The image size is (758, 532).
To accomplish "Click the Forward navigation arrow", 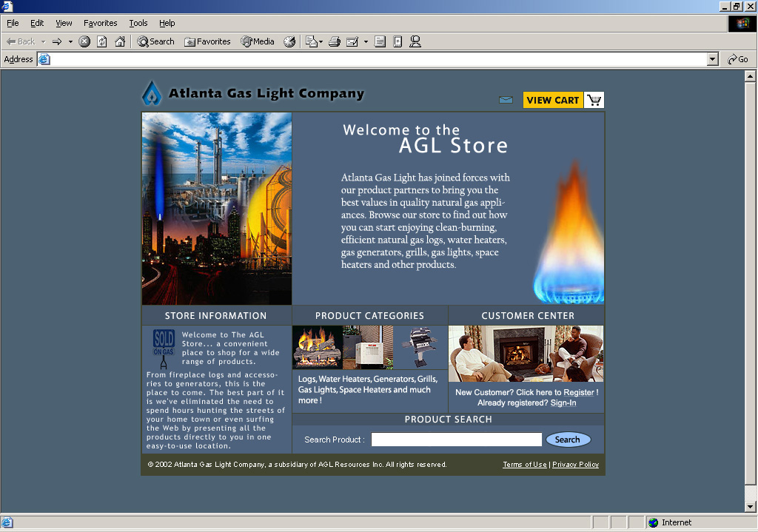I will [x=57, y=41].
